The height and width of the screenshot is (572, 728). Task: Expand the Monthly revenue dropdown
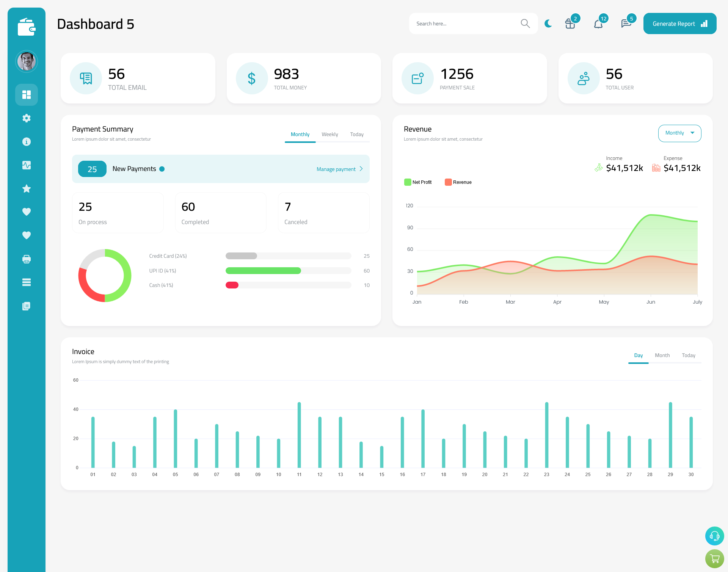679,132
